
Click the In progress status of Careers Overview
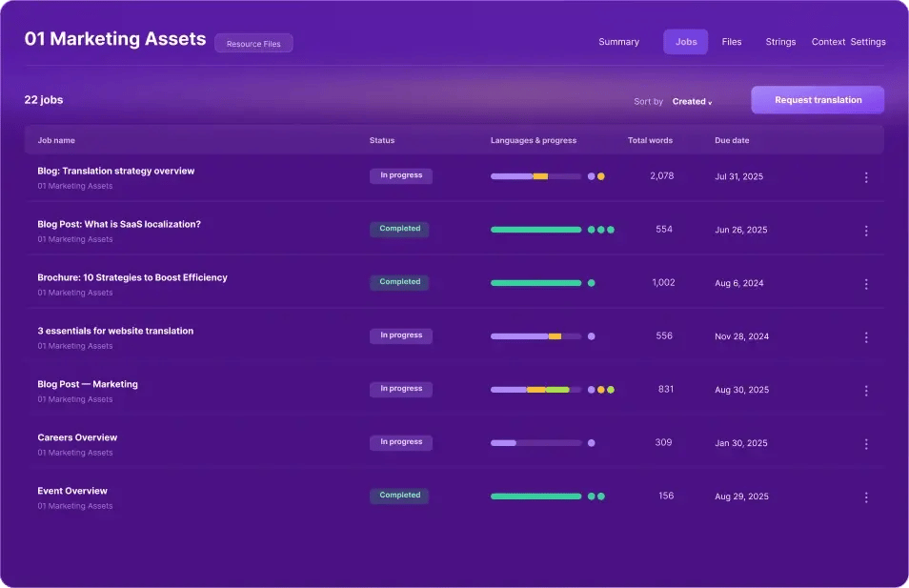(401, 442)
